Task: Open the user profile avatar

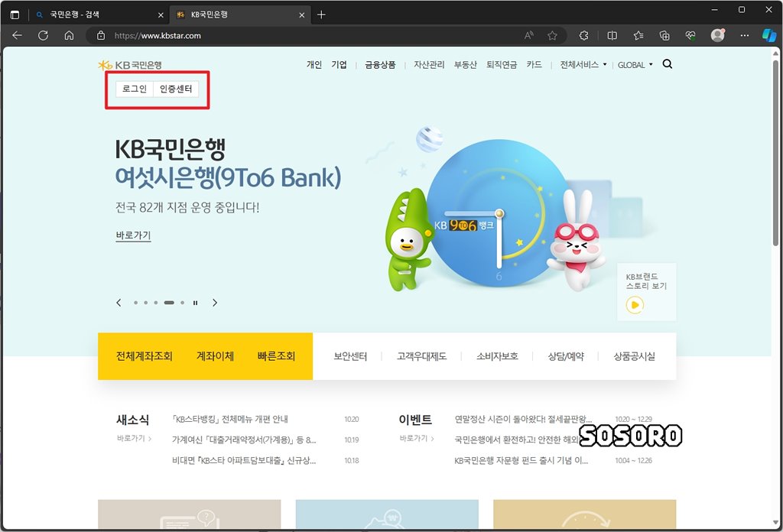Action: 717,35
